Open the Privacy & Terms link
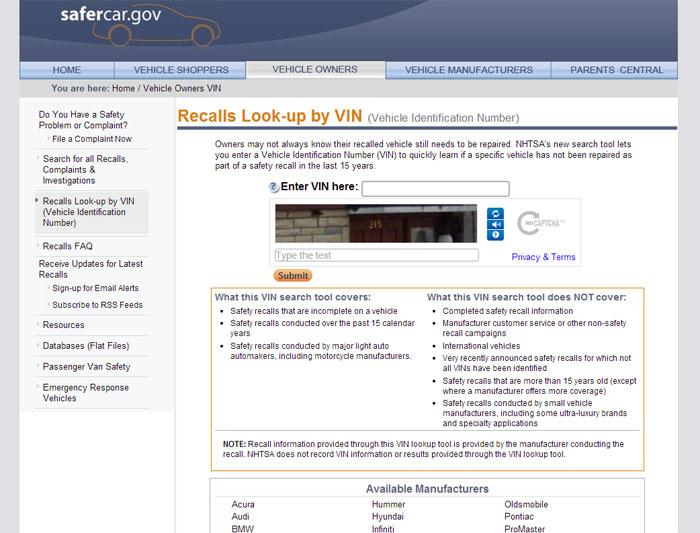This screenshot has height=533, width=700. [543, 257]
